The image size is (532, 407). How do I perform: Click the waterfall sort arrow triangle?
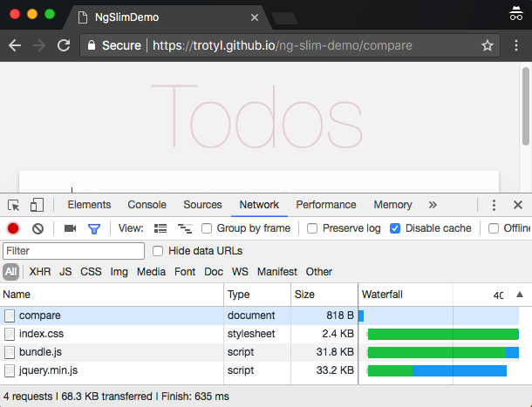(x=520, y=295)
